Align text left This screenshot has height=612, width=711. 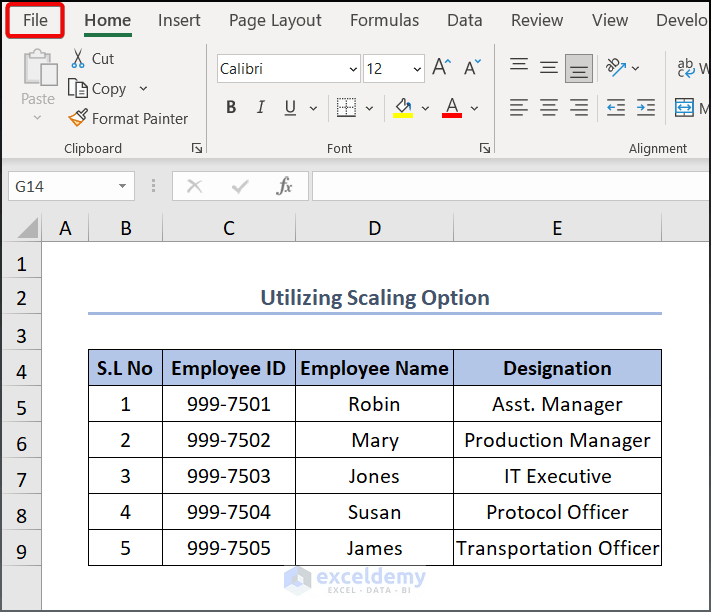519,108
